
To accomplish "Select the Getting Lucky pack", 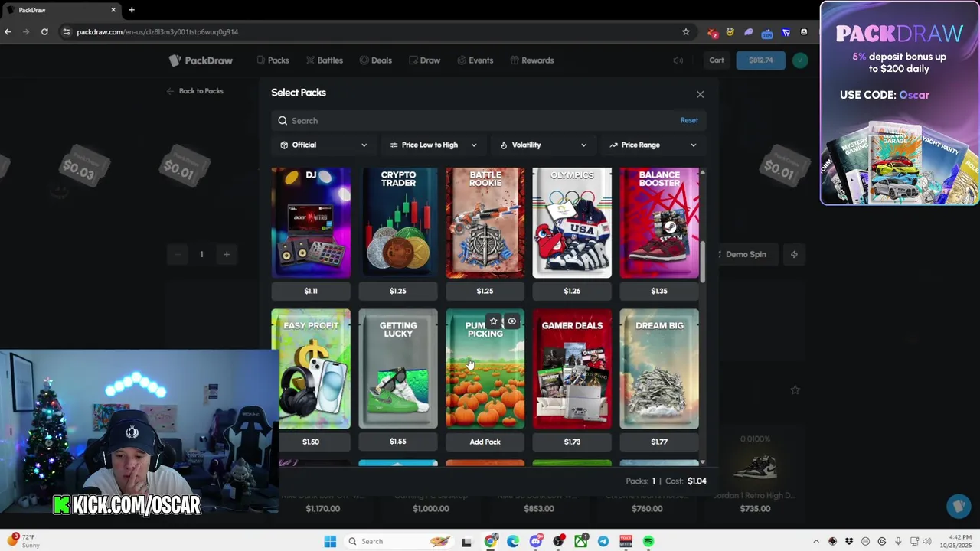I will [398, 369].
